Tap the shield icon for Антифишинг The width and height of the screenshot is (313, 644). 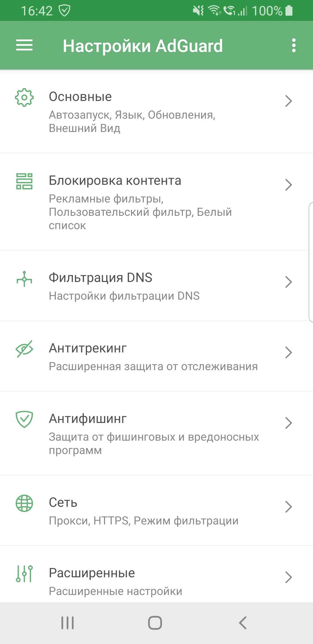point(24,419)
